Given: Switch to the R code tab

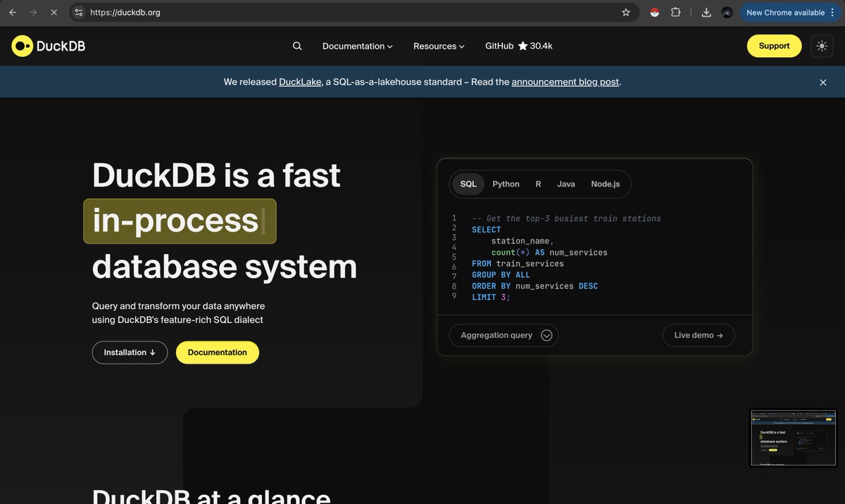Looking at the screenshot, I should pyautogui.click(x=538, y=184).
